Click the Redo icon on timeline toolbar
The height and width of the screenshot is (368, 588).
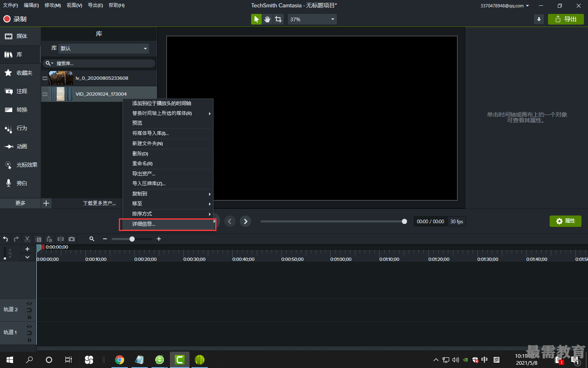[16, 239]
